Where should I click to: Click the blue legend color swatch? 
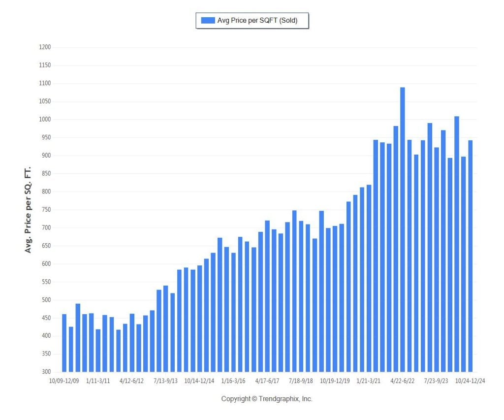(x=208, y=21)
